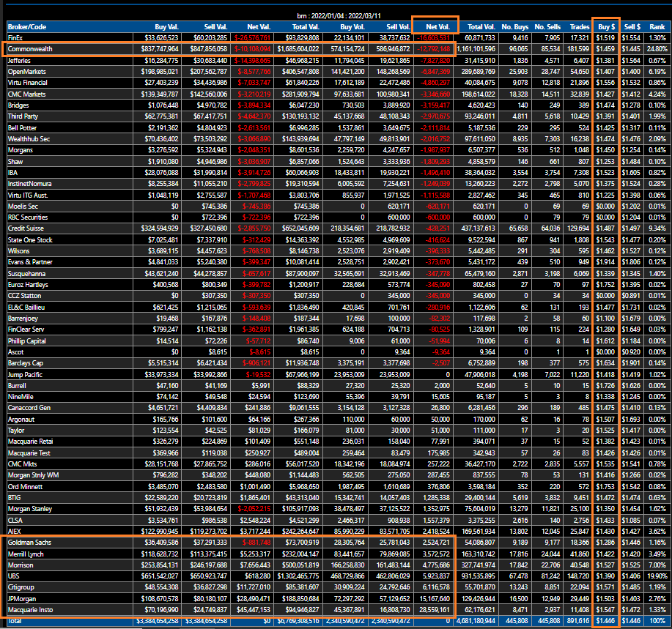Click the Buy Val. column header
The height and width of the screenshot is (629, 672).
point(166,26)
